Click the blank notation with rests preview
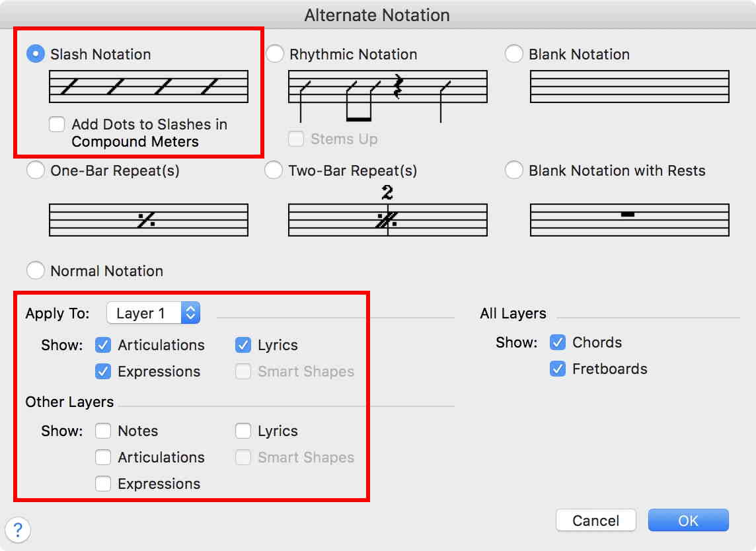Viewport: 756px width, 551px height. (x=629, y=220)
